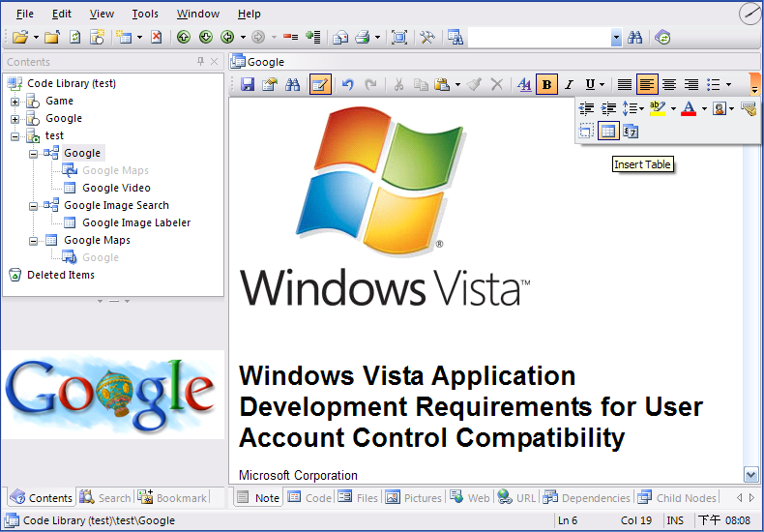The height and width of the screenshot is (532, 764).
Task: Click the Print icon in main toolbar
Action: (363, 38)
